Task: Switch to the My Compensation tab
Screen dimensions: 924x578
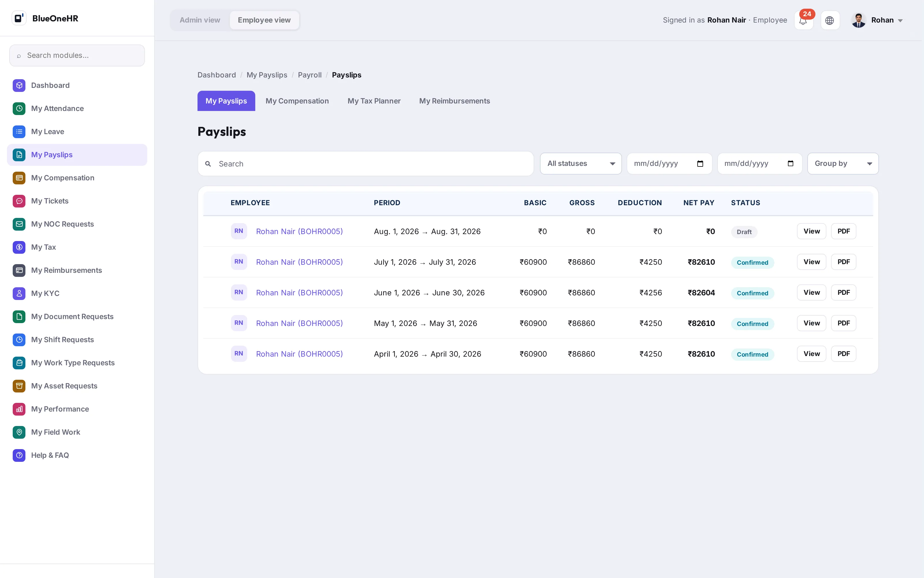Action: point(297,101)
